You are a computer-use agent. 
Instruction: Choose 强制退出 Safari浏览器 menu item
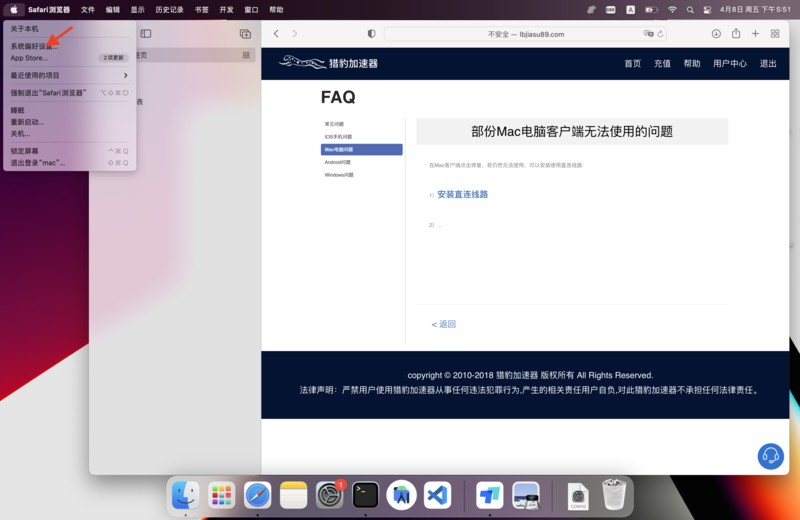(48, 93)
